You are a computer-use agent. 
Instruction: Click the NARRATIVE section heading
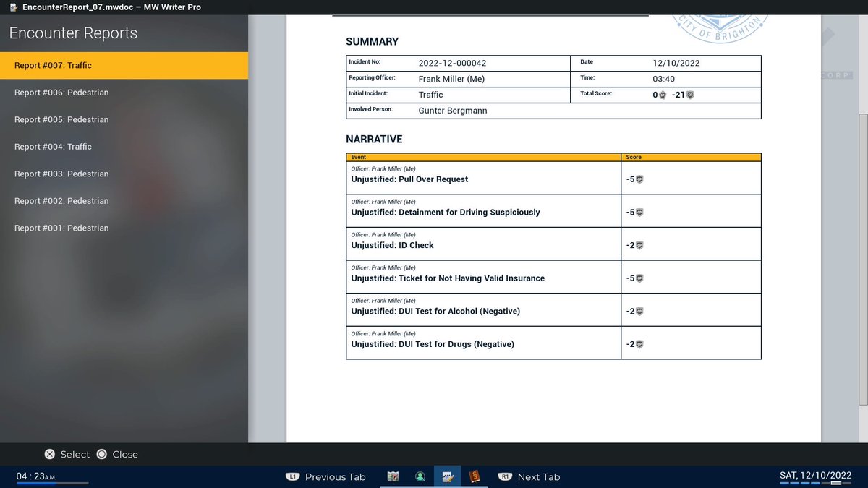374,139
